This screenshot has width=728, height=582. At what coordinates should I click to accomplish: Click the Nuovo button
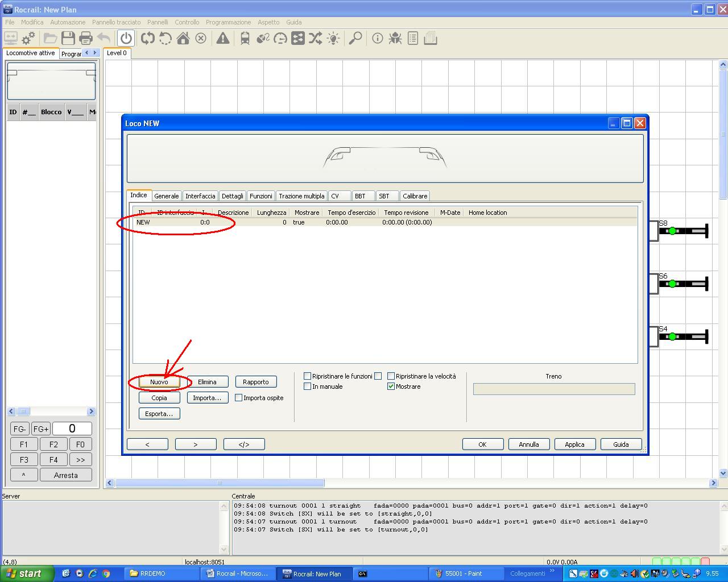159,382
